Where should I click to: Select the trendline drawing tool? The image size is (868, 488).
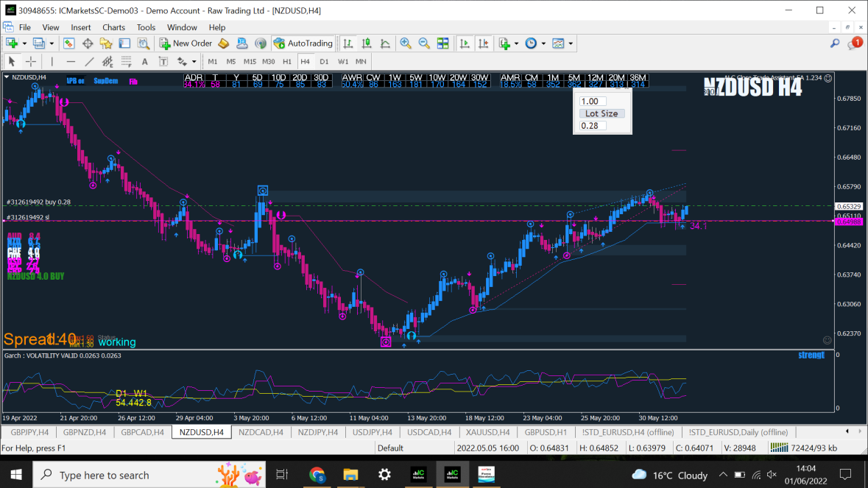(x=89, y=62)
